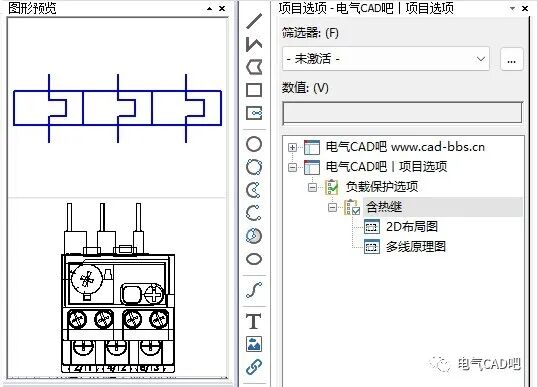Click the 含热继 option checklist icon
Screen dimensions: 537x387
[352, 207]
